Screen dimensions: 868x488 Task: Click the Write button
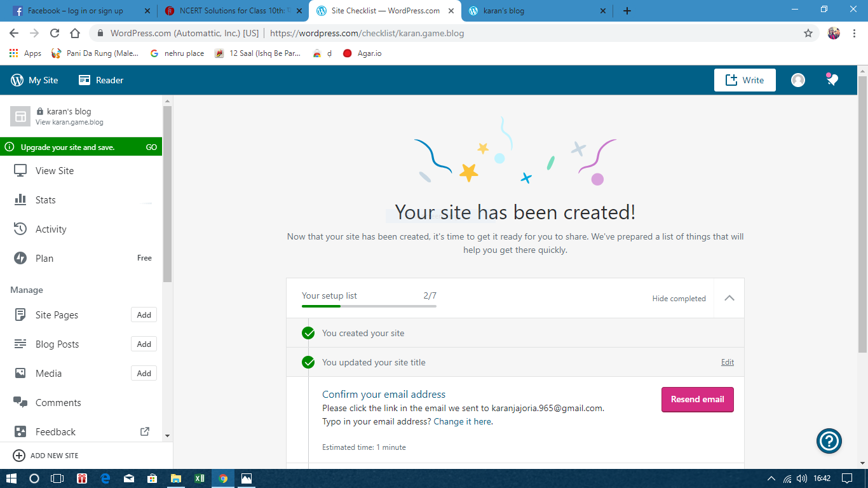point(745,80)
